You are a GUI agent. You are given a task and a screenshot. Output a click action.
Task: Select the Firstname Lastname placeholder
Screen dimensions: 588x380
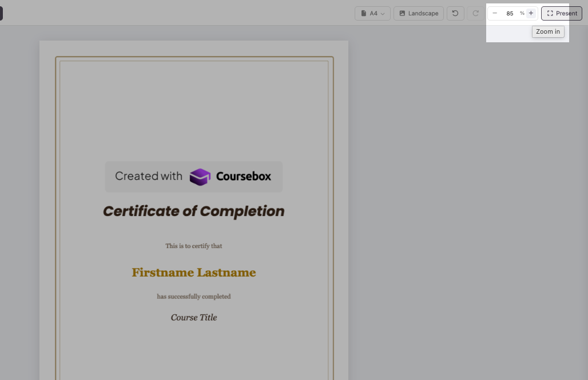click(x=193, y=273)
